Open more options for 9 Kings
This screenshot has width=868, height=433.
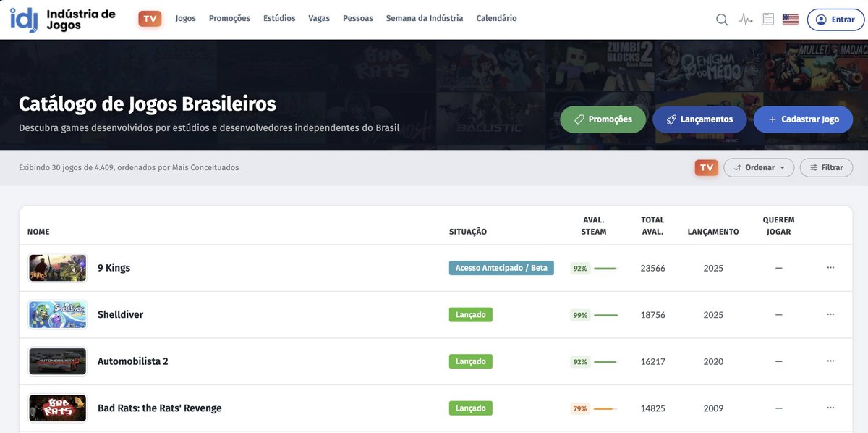point(830,268)
